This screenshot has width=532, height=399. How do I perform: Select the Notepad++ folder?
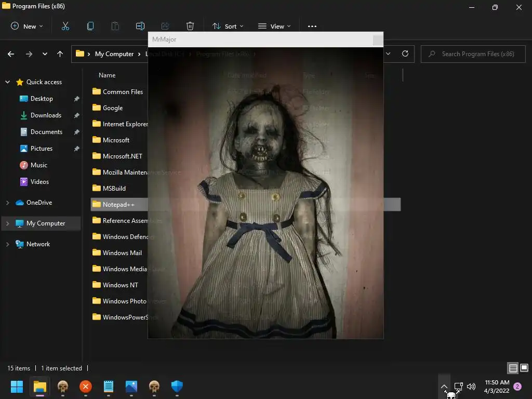click(119, 205)
